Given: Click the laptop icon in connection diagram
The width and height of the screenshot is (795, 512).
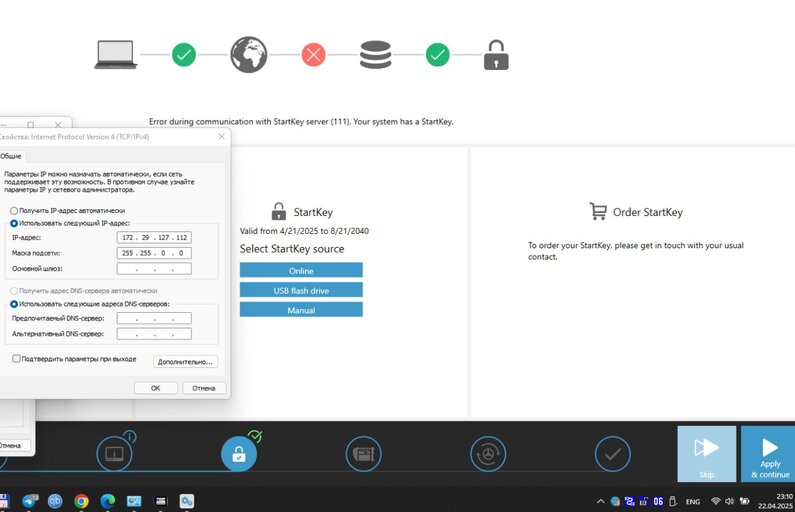Looking at the screenshot, I should [x=116, y=54].
